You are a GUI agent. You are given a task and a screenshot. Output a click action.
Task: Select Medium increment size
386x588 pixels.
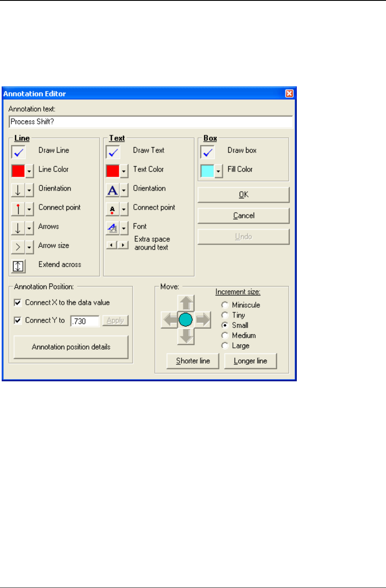coord(225,335)
